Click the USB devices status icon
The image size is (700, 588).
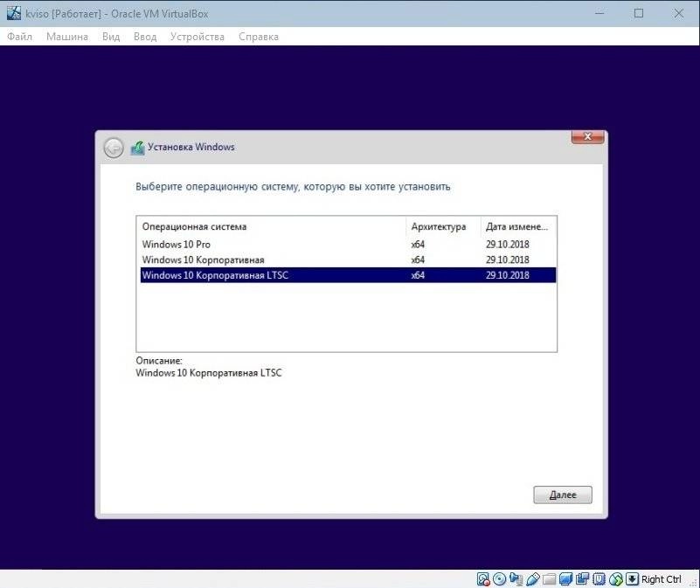[533, 579]
